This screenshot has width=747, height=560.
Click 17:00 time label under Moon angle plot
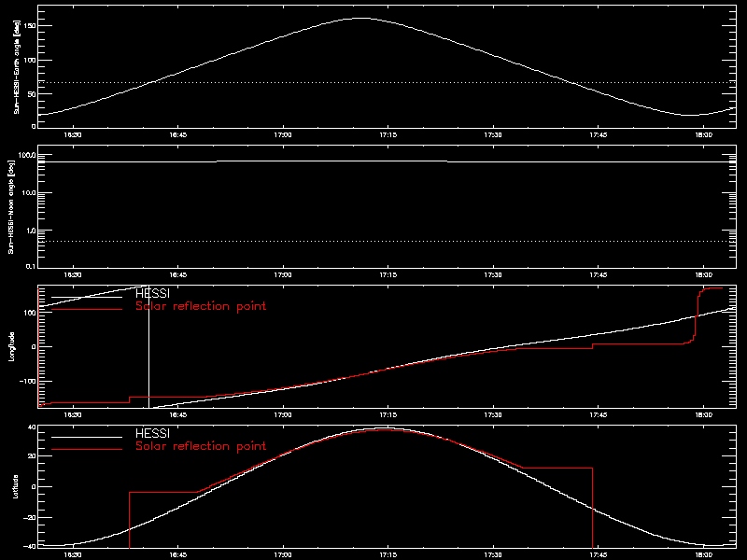click(x=283, y=274)
